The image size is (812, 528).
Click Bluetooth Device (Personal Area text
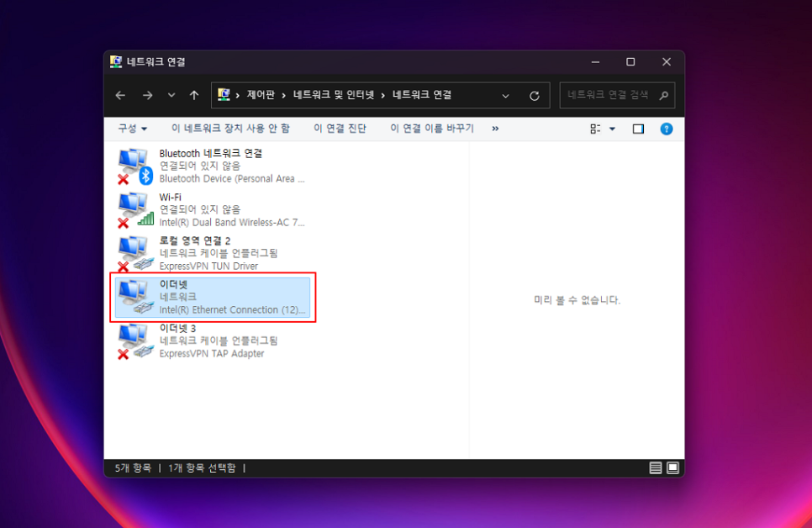coord(231,179)
